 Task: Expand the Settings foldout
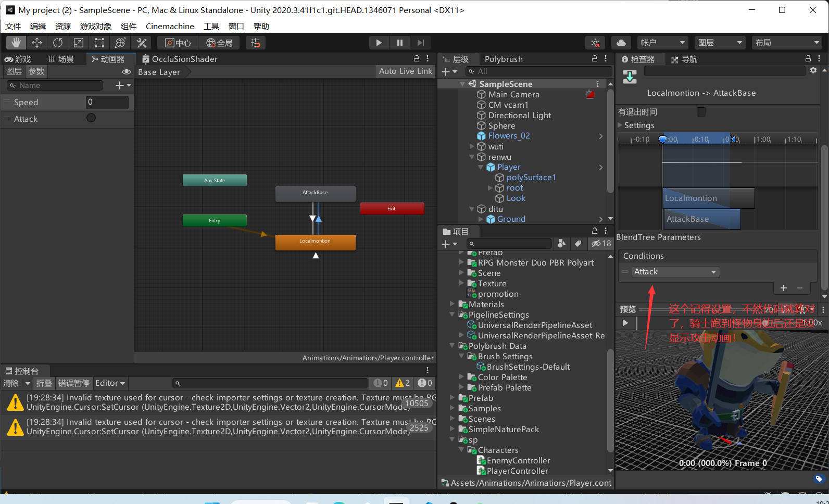pyautogui.click(x=620, y=125)
